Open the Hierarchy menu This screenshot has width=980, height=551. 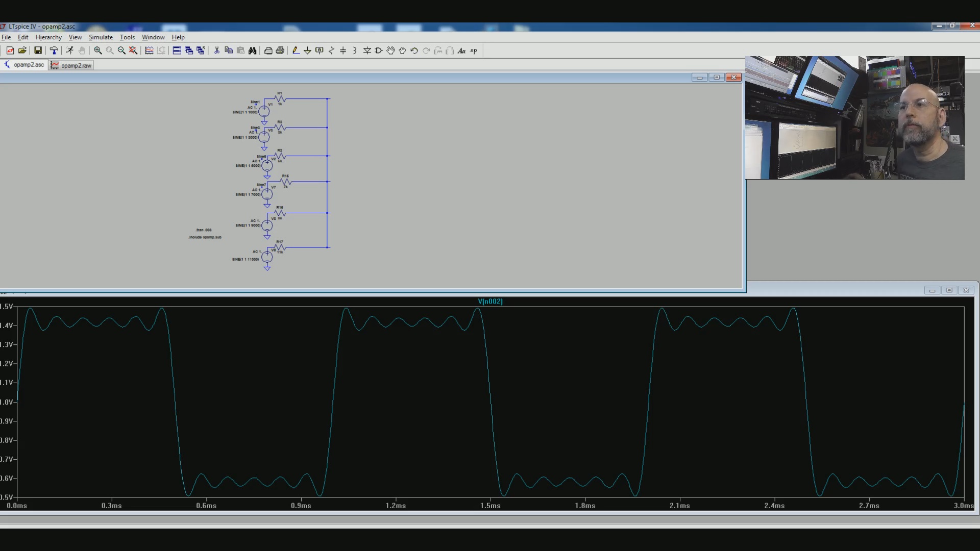pos(48,37)
